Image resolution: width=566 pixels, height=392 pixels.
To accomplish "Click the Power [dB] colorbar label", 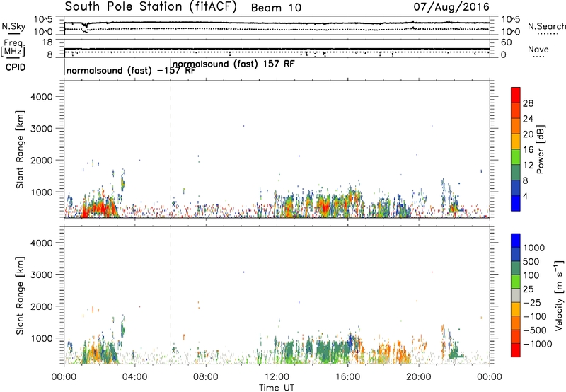I will (x=541, y=149).
